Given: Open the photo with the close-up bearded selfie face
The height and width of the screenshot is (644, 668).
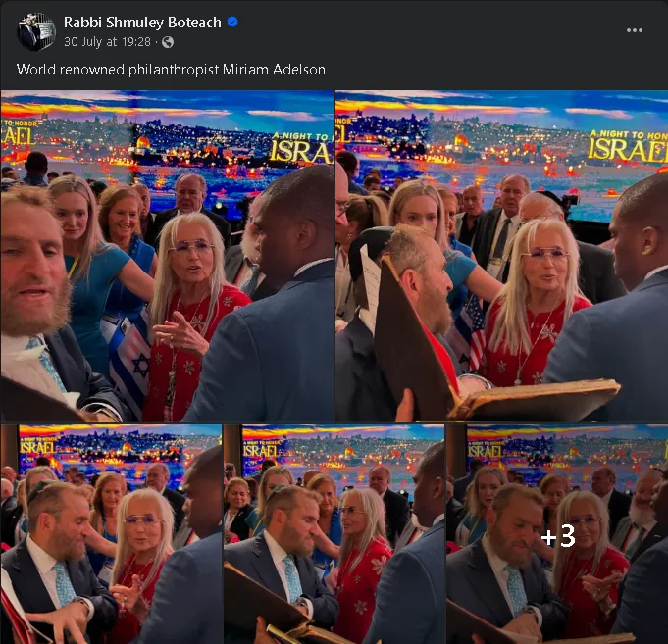Looking at the screenshot, I should [x=167, y=256].
